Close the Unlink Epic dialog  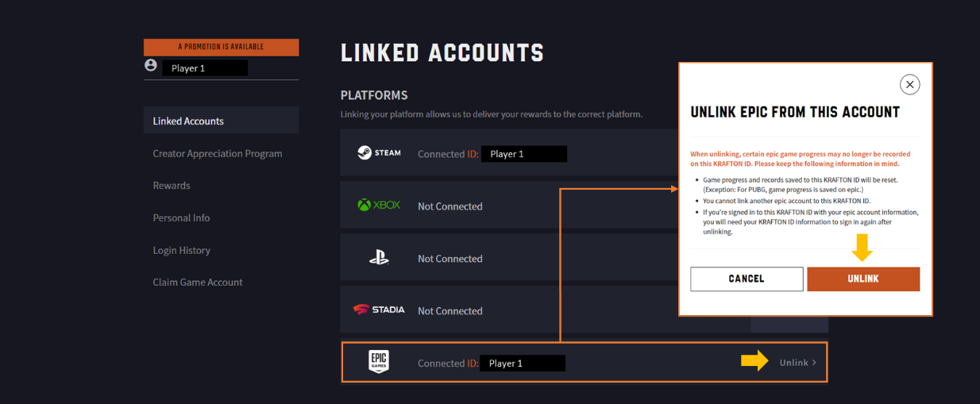[909, 84]
